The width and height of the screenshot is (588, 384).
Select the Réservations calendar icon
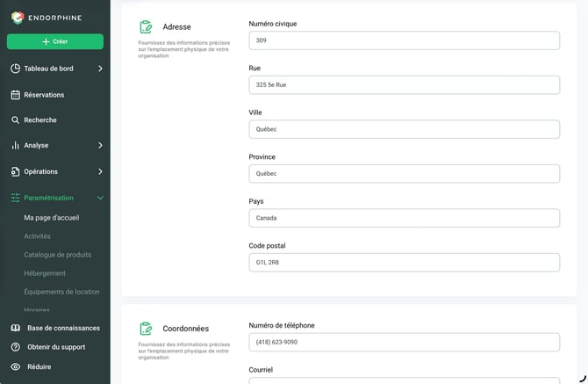pos(16,95)
